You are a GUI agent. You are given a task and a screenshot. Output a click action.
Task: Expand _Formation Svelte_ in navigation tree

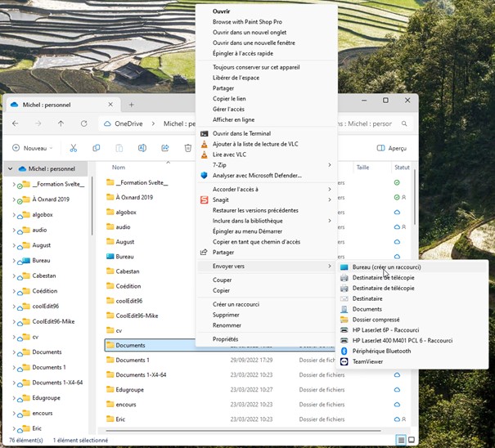point(14,184)
